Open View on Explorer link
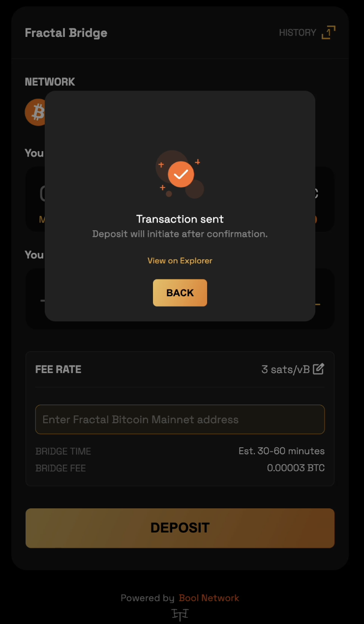 click(x=180, y=260)
